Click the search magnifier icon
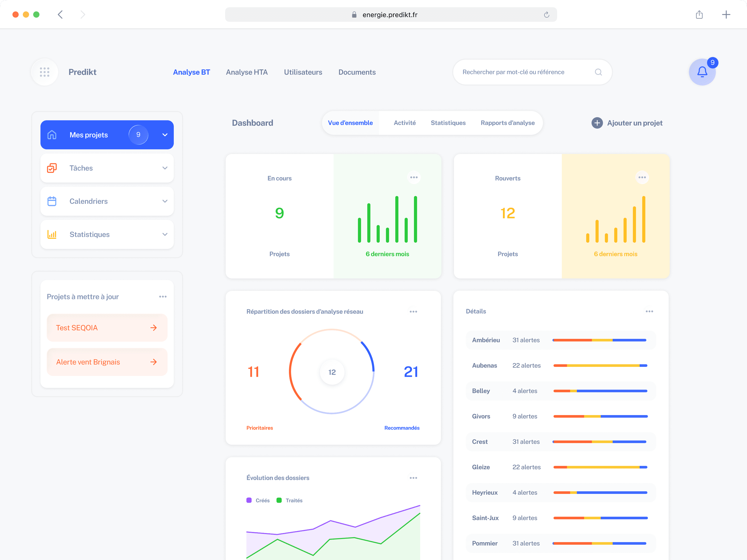747x560 pixels. pyautogui.click(x=598, y=72)
